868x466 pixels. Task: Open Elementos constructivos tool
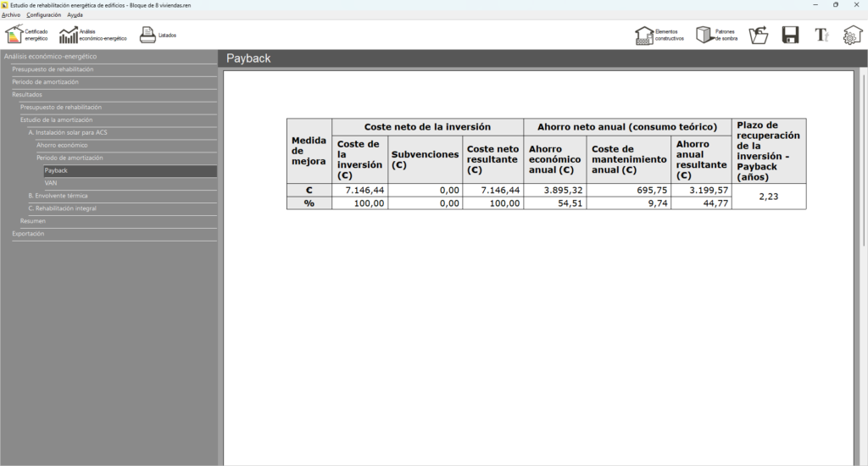coord(659,35)
